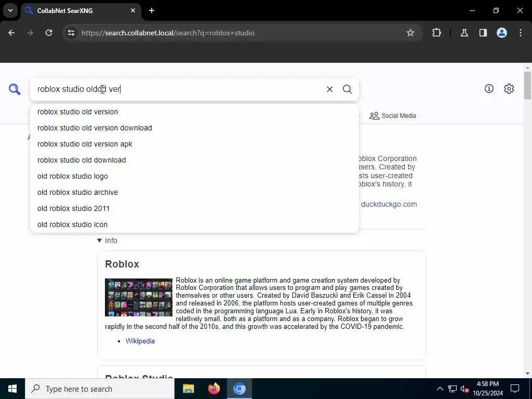Select suggestion 'old roblox studio icon'
The image size is (532, 399).
[x=194, y=224]
